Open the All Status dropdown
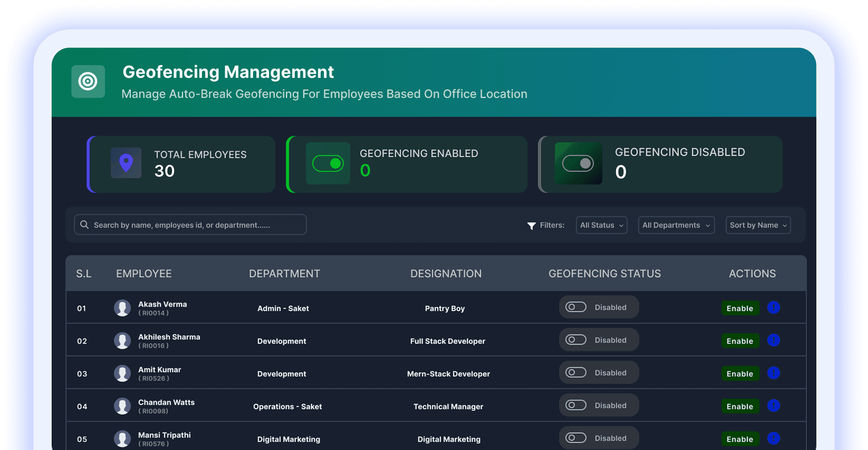This screenshot has height=450, width=868. (x=601, y=225)
